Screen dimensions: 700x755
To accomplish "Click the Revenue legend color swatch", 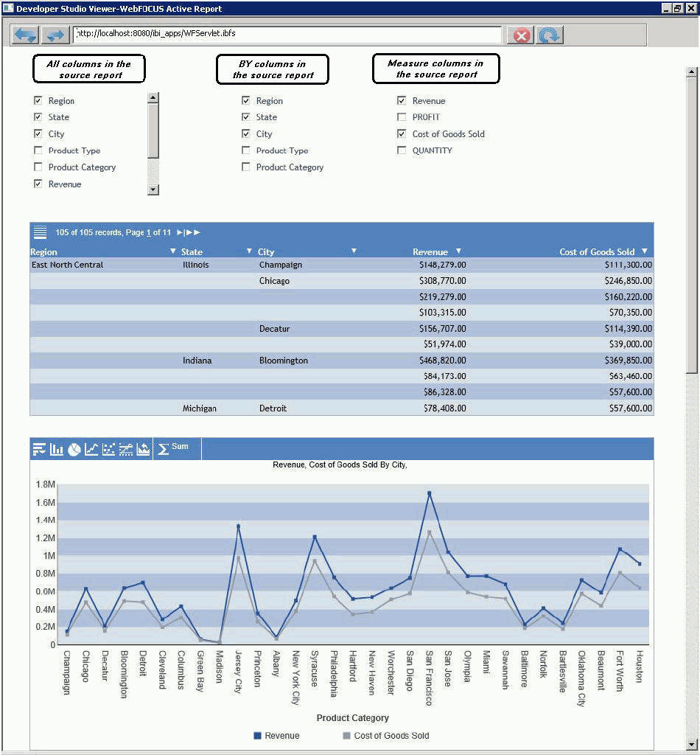I will [257, 736].
